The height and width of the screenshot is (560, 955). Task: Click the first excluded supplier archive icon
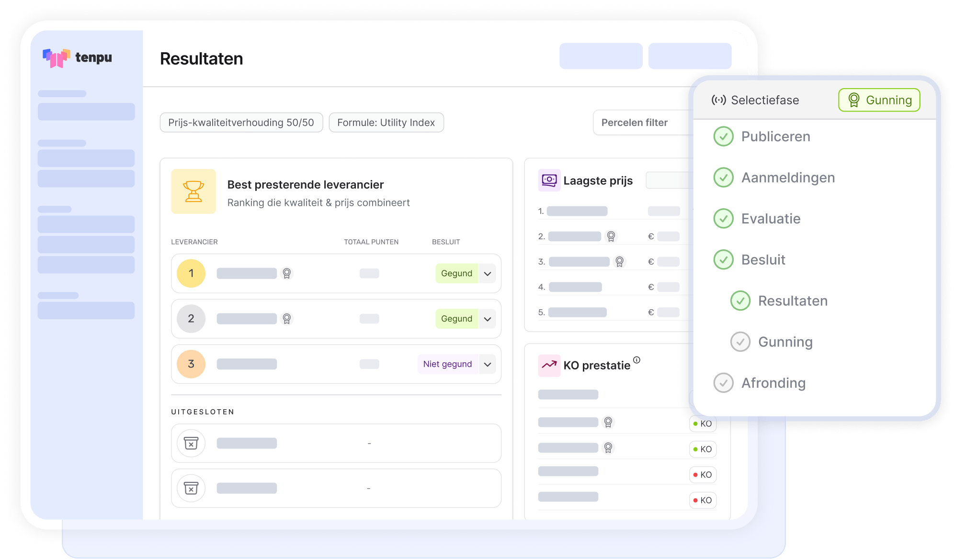coord(191,443)
